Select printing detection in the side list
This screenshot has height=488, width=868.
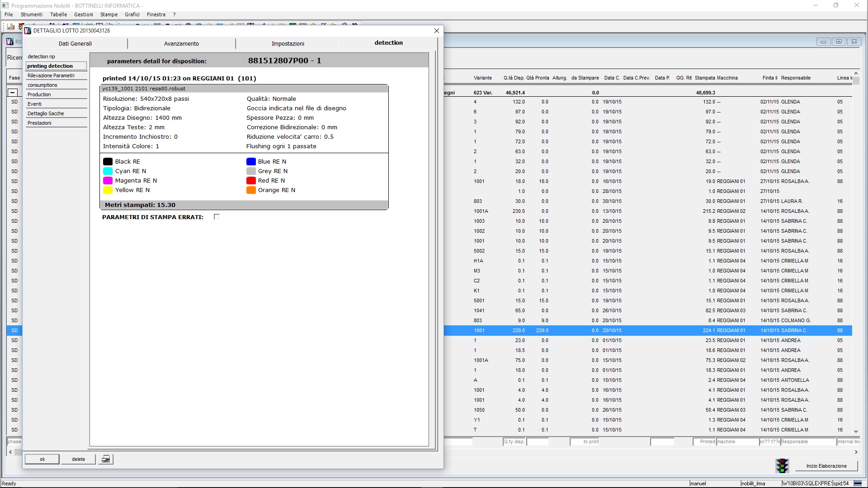click(x=56, y=66)
